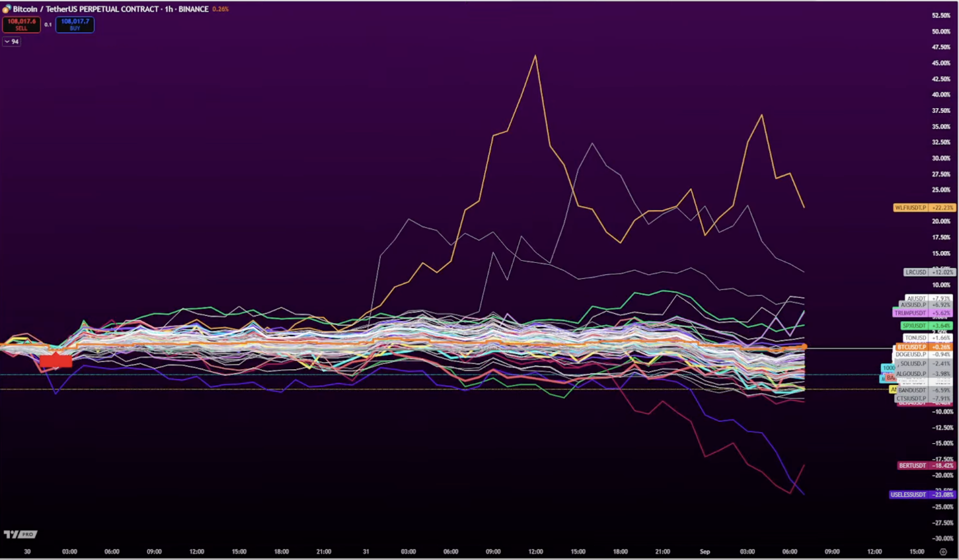Click the orange BTC last-price dot
The image size is (959, 560).
(x=804, y=347)
